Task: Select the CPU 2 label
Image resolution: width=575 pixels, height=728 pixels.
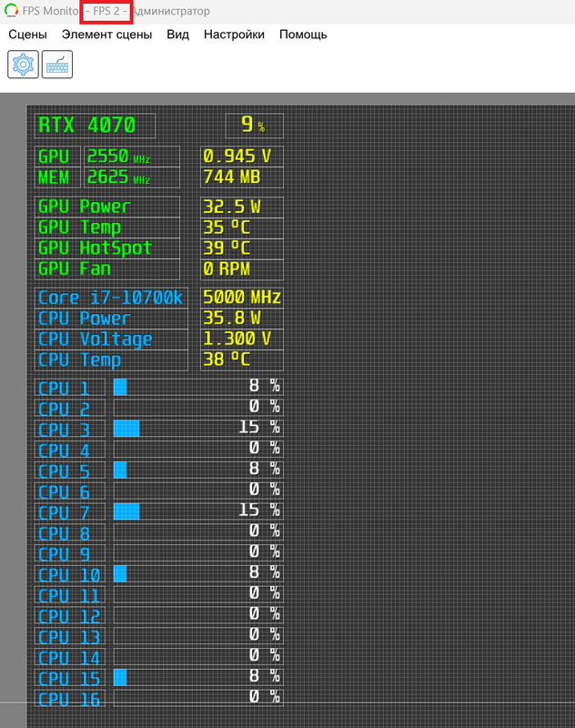Action: pyautogui.click(x=70, y=409)
